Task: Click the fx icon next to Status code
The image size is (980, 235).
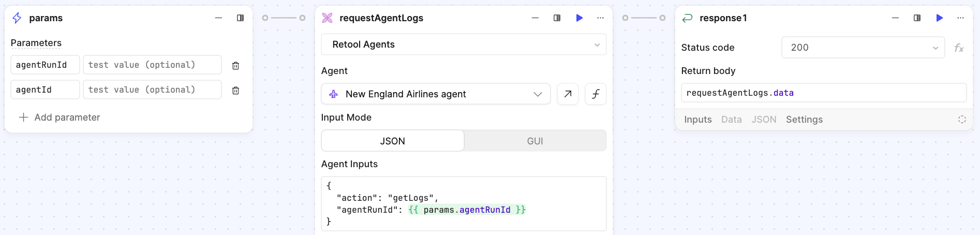Action: click(958, 48)
